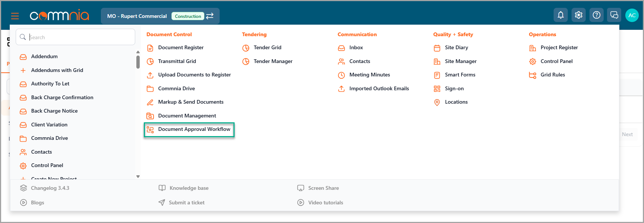This screenshot has height=223, width=644.
Task: Open Commnia Drive under Document Control
Action: pyautogui.click(x=176, y=88)
